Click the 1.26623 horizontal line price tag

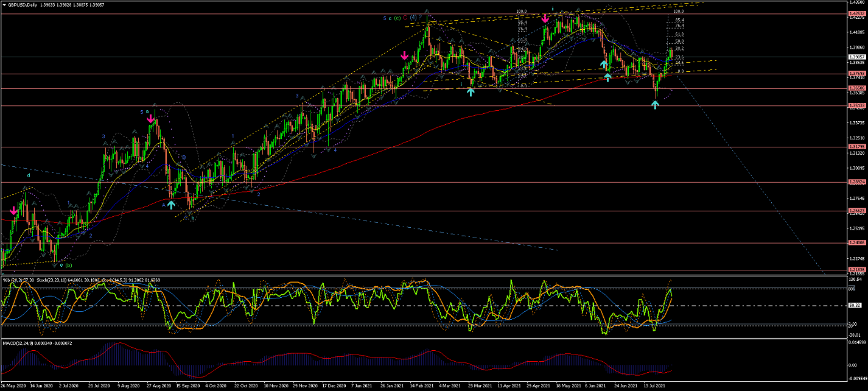857,211
